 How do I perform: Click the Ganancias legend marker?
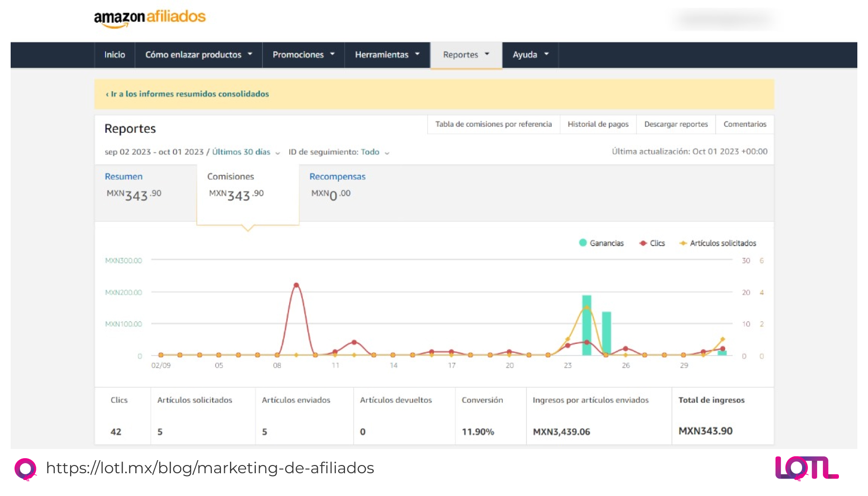583,243
